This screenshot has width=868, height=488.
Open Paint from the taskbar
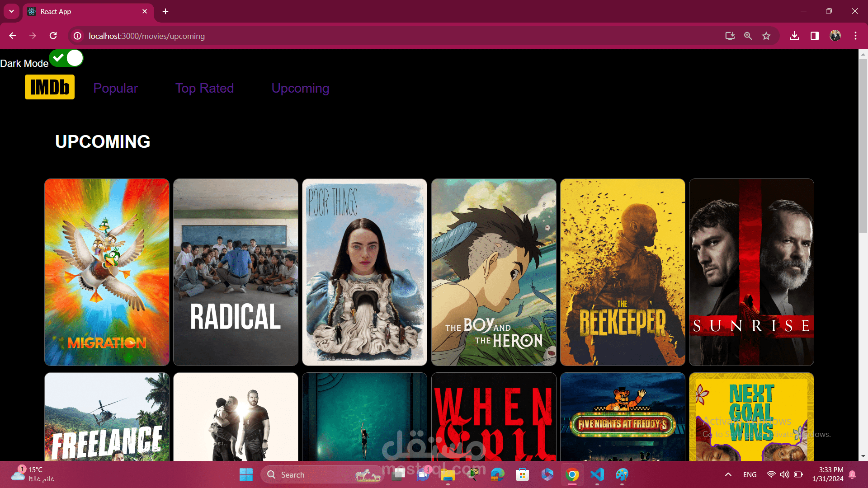pyautogui.click(x=622, y=474)
